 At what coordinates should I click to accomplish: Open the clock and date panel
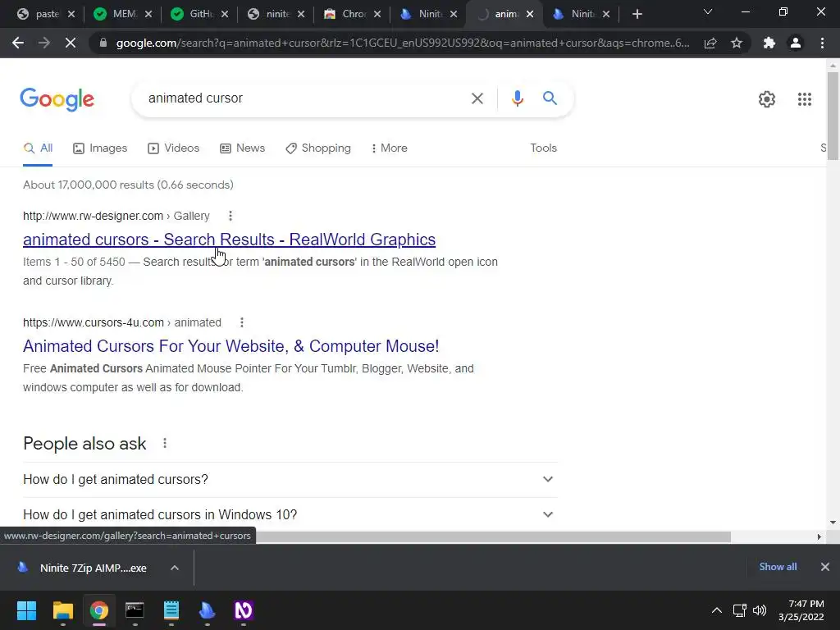pyautogui.click(x=801, y=610)
